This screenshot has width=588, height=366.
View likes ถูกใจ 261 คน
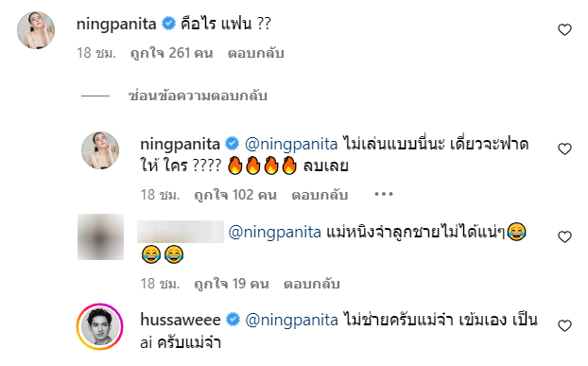point(172,53)
